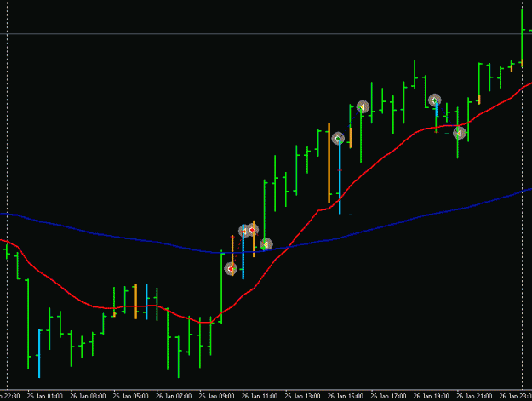Click the '26 Jan 15:00' time axis label
The image size is (532, 401).
point(346,396)
